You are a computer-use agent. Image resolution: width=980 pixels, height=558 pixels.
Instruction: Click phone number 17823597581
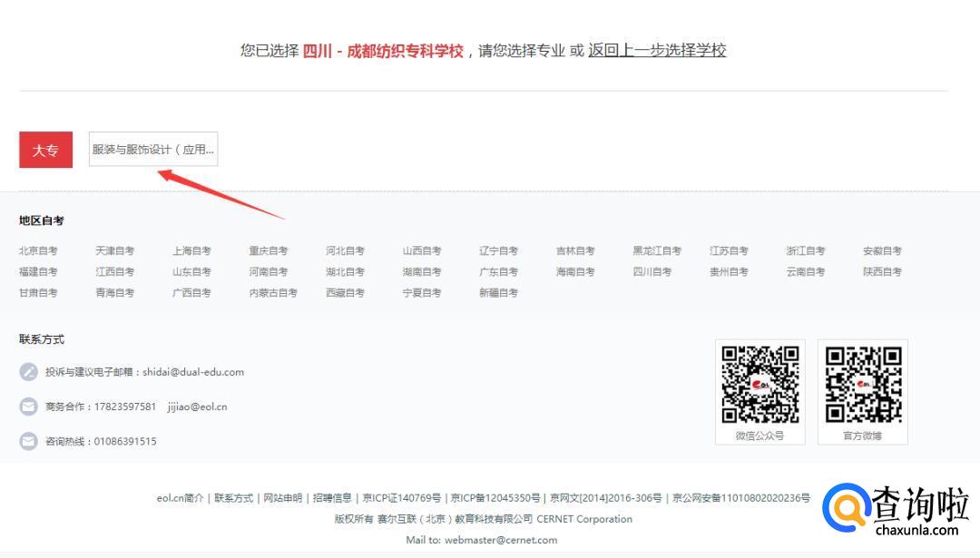pyautogui.click(x=125, y=406)
